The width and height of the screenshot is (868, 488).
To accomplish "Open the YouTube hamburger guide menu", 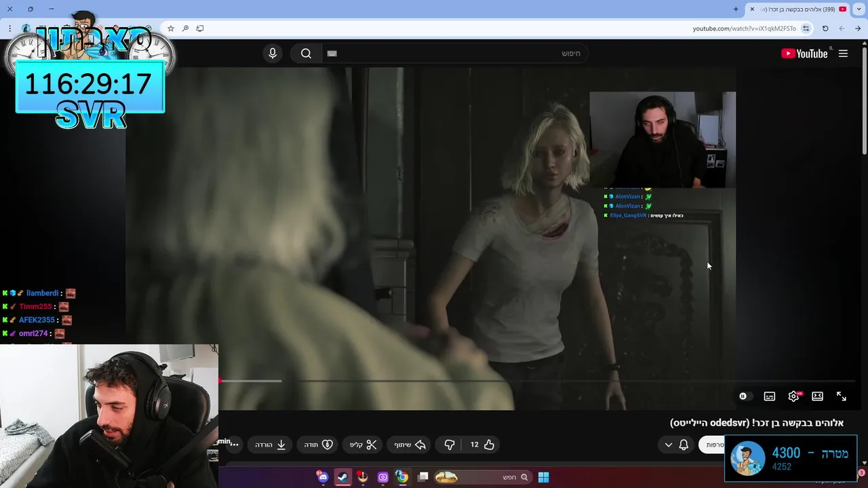I will pyautogui.click(x=843, y=54).
